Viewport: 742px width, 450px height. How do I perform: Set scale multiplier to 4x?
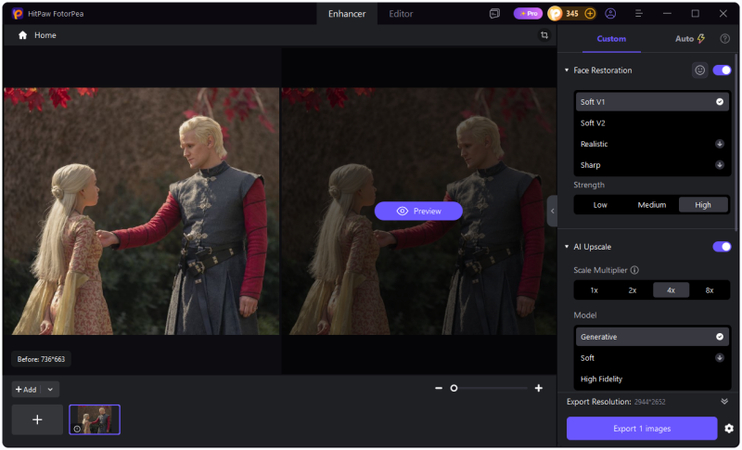(671, 290)
